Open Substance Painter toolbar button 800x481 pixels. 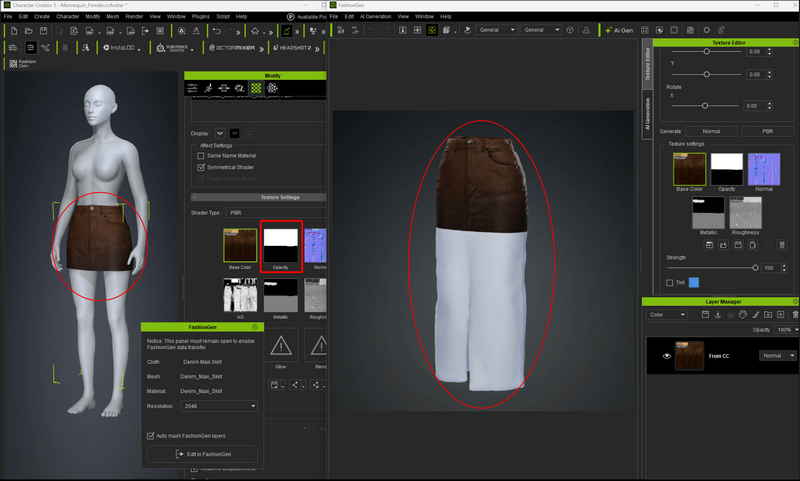[x=174, y=48]
